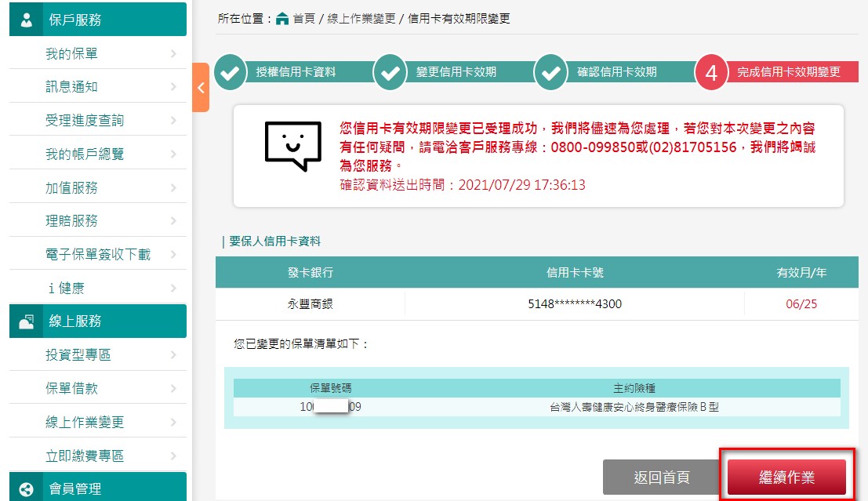This screenshot has height=501, width=868.
Task: Collapse the sidebar via the orange arrow tab
Action: click(x=199, y=89)
